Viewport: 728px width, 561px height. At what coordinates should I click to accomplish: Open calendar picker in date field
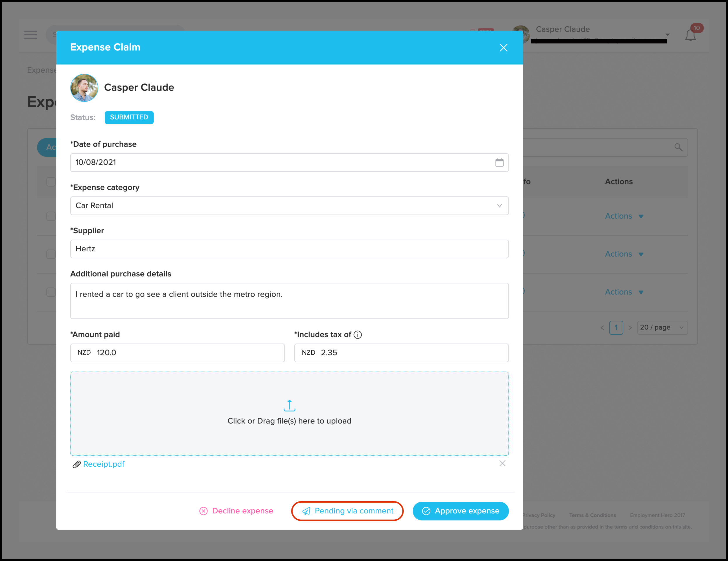click(x=499, y=162)
